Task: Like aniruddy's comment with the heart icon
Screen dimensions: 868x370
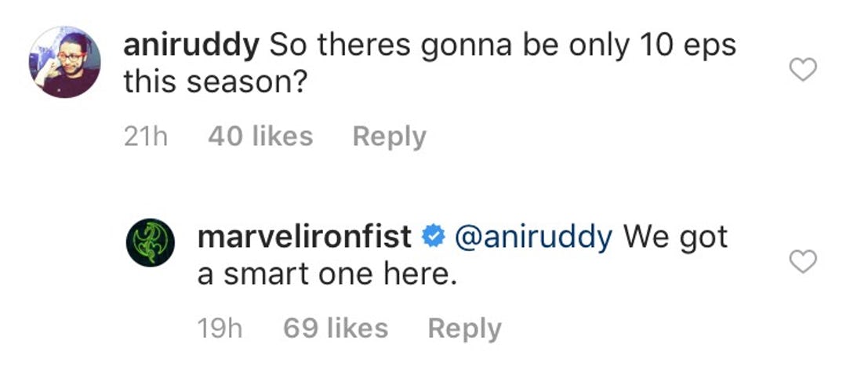Action: [x=803, y=71]
